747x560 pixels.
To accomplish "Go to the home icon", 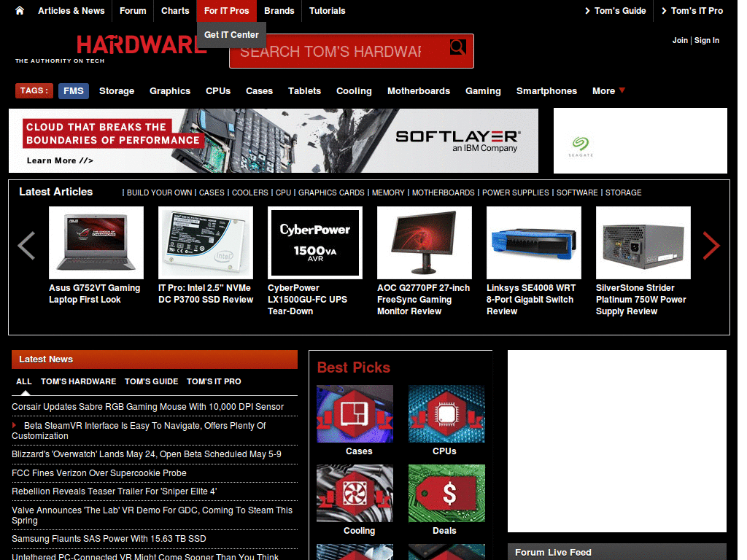I will click(x=20, y=10).
